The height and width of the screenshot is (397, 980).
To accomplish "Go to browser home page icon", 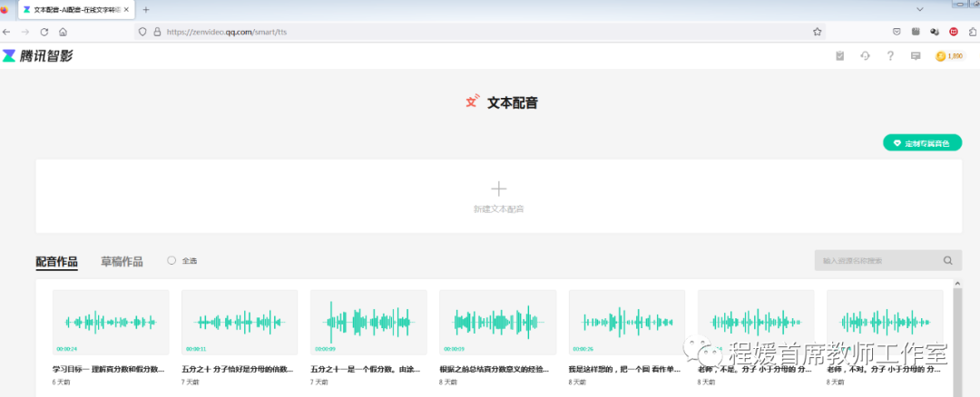I will pyautogui.click(x=63, y=32).
